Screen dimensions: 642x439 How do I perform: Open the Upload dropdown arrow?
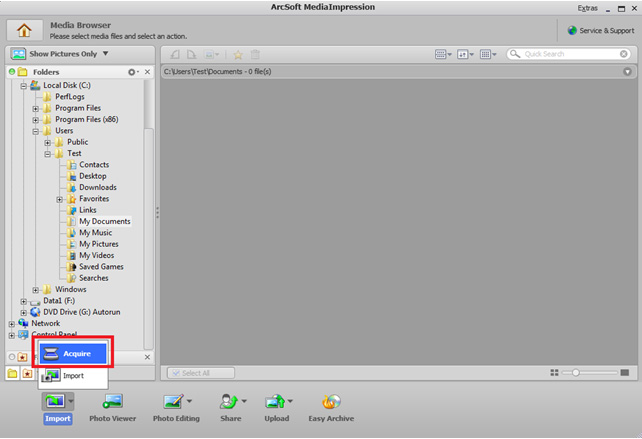(x=290, y=401)
